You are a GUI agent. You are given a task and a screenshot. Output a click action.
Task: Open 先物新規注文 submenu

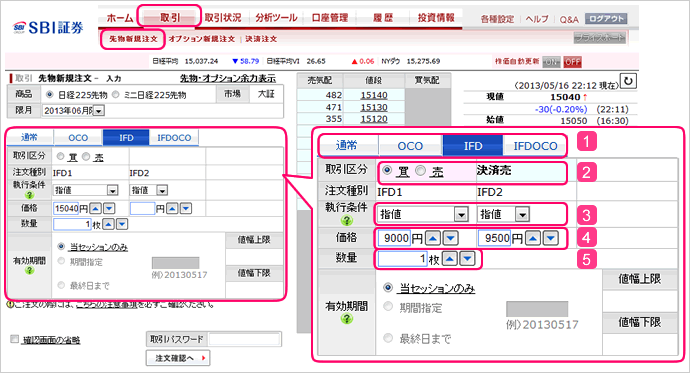[133, 39]
